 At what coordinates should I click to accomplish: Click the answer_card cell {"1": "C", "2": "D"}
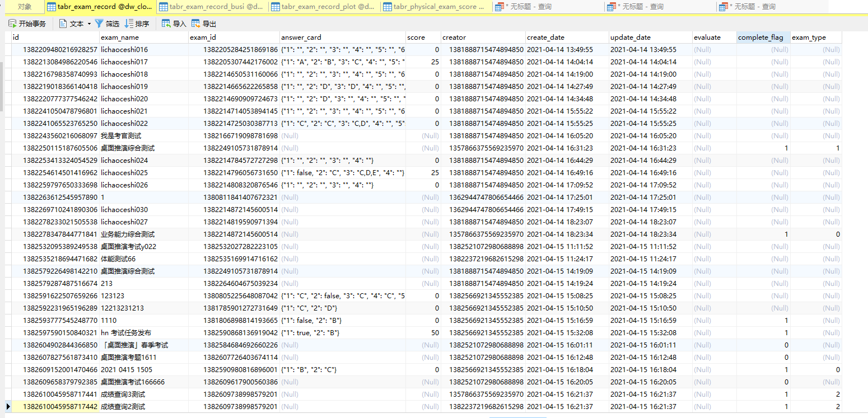[x=343, y=308]
